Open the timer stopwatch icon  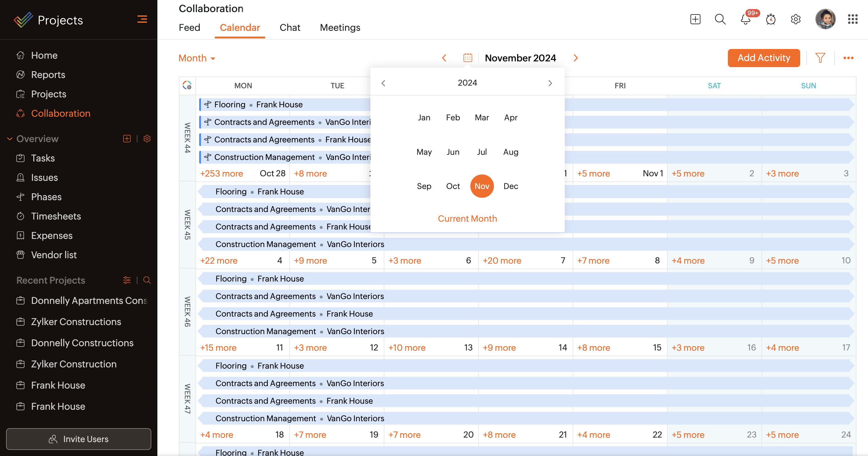771,20
